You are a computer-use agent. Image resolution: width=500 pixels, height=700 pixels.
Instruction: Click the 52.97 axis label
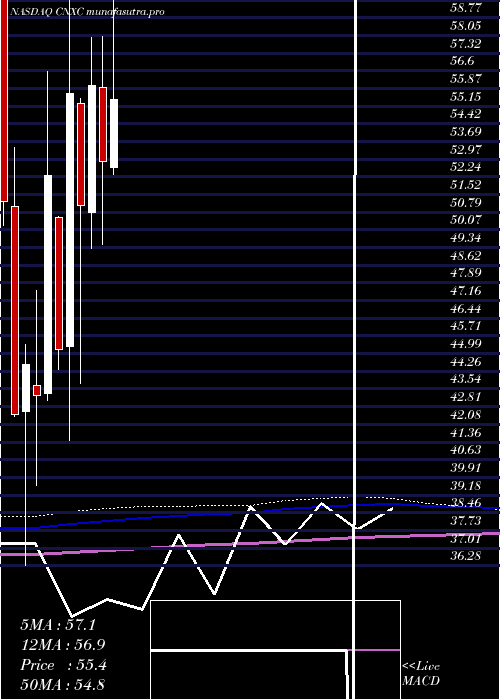coord(466,149)
